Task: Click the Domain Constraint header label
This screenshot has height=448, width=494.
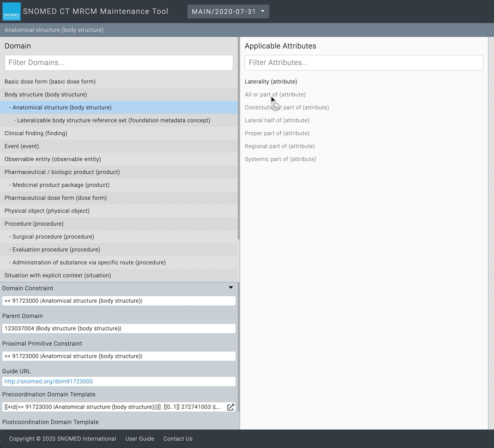Action: 28,288
